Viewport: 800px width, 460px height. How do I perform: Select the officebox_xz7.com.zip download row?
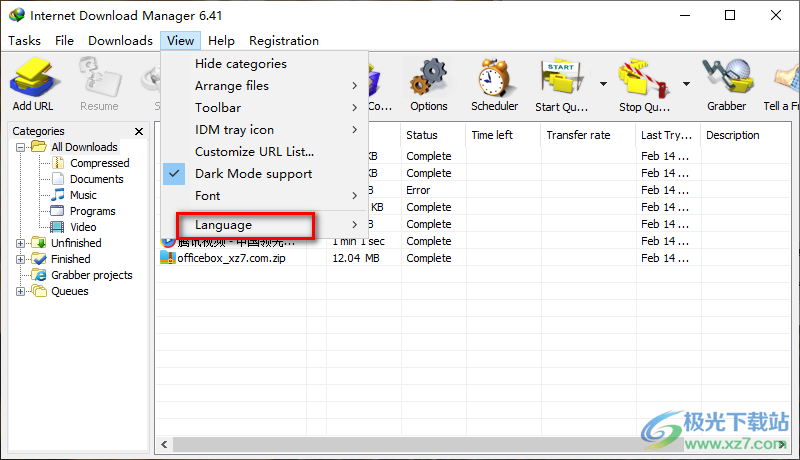472,258
